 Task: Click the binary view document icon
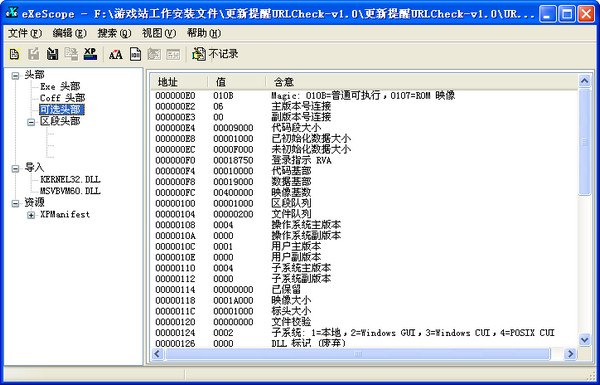click(x=135, y=54)
